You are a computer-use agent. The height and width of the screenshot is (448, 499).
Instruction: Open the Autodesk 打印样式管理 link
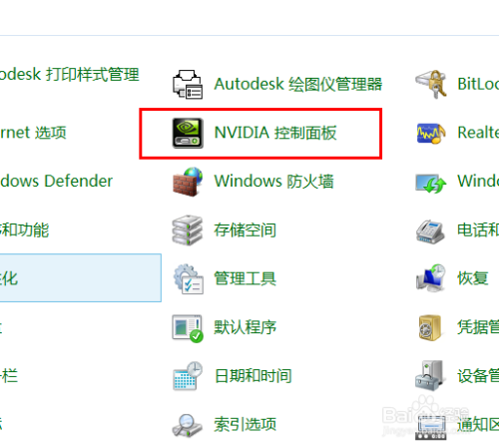(69, 74)
